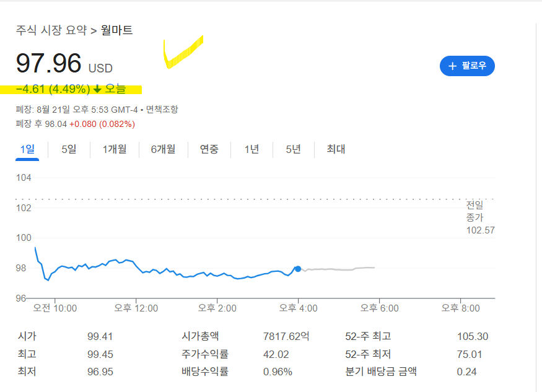
Task: Switch to the 1년 chart tab
Action: 251,149
